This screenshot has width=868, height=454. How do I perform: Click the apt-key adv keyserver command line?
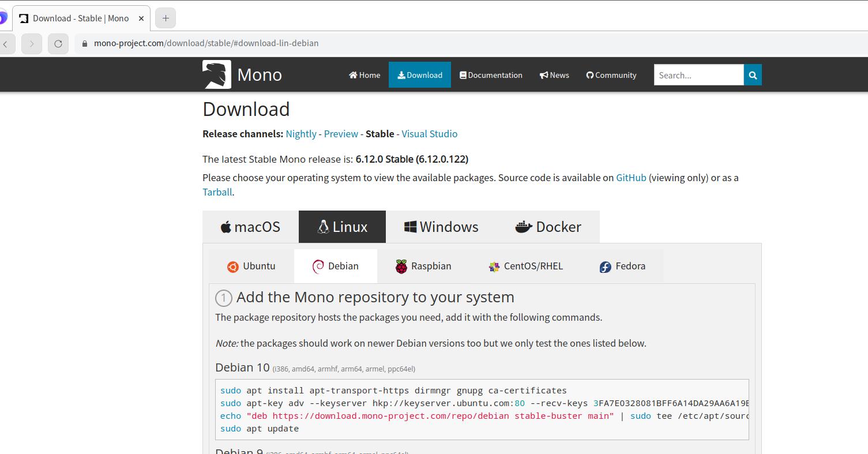[484, 403]
